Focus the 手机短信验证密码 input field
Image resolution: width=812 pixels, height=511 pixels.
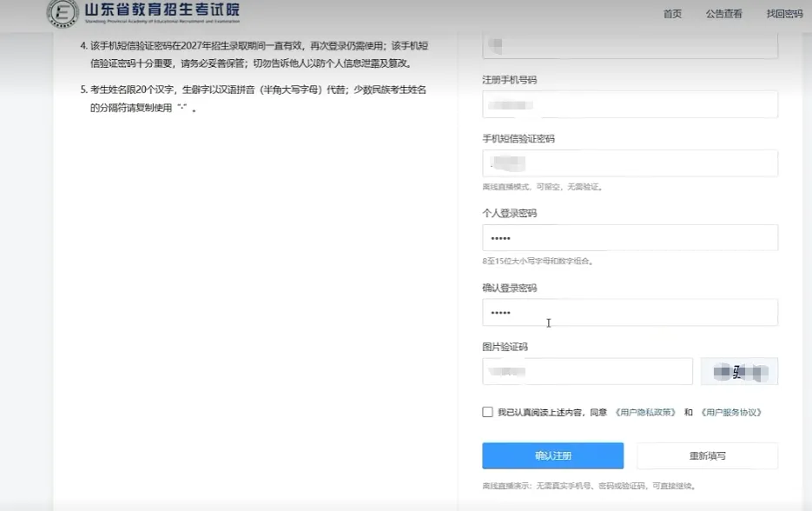[x=630, y=163]
